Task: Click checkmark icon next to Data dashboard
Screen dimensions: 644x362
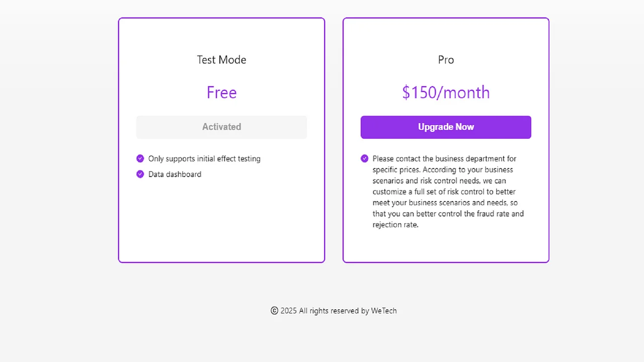Action: coord(140,174)
